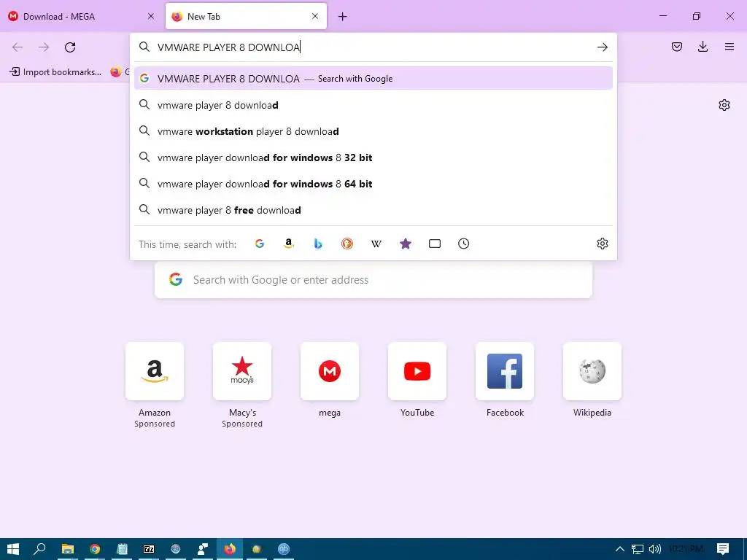
Task: Search in History clock icon
Action: 463,244
